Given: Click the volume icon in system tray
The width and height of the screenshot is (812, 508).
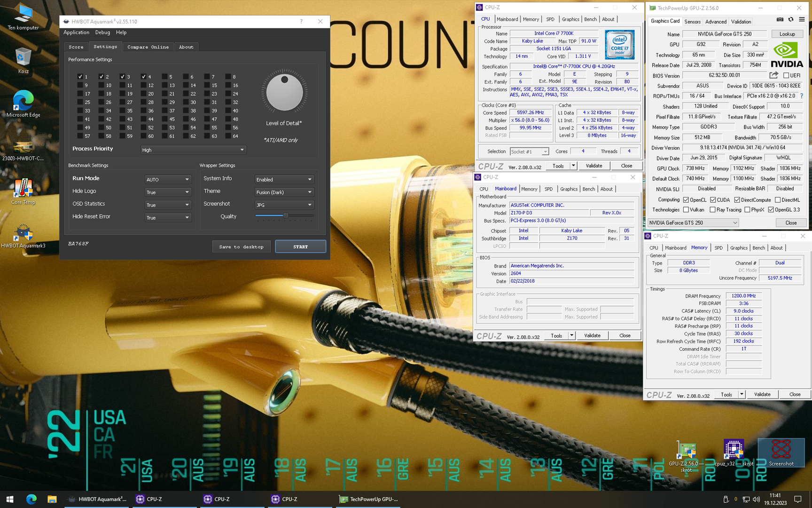Looking at the screenshot, I should [756, 499].
